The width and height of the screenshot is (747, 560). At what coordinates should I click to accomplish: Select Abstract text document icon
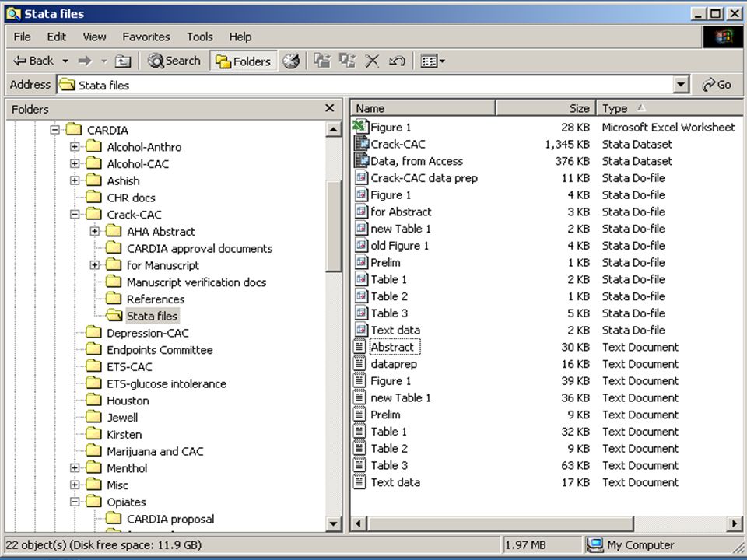pos(359,347)
